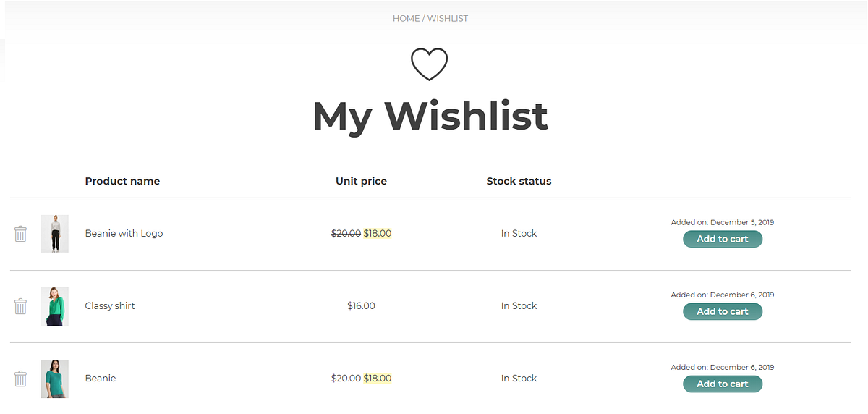Add Beanie with Logo to cart
Viewport: 868px width, 414px height.
pos(723,239)
